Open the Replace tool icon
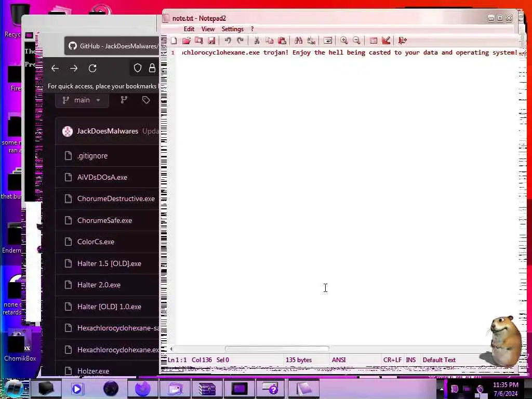Viewport: 532px width, 399px height. pos(311,41)
